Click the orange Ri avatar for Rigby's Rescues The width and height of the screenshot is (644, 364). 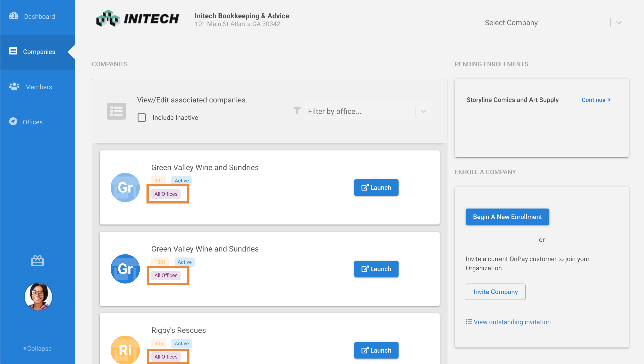point(125,350)
